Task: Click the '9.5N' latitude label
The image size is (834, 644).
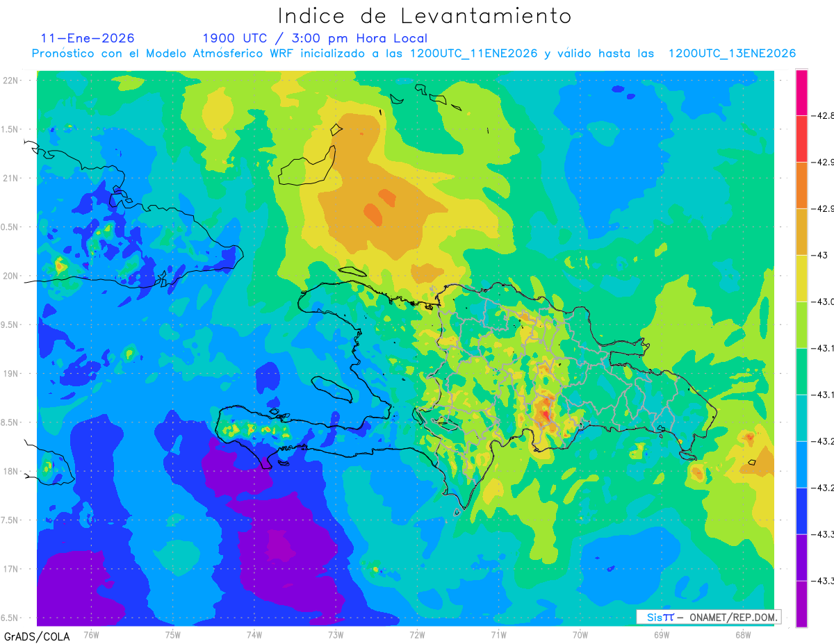Action: pos(10,324)
